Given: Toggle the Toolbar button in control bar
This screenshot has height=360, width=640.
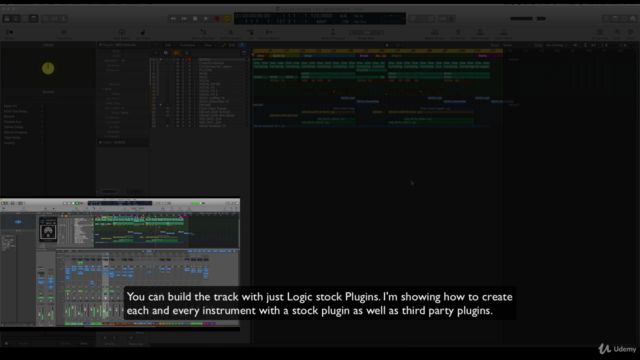Looking at the screenshot, I should [34, 18].
